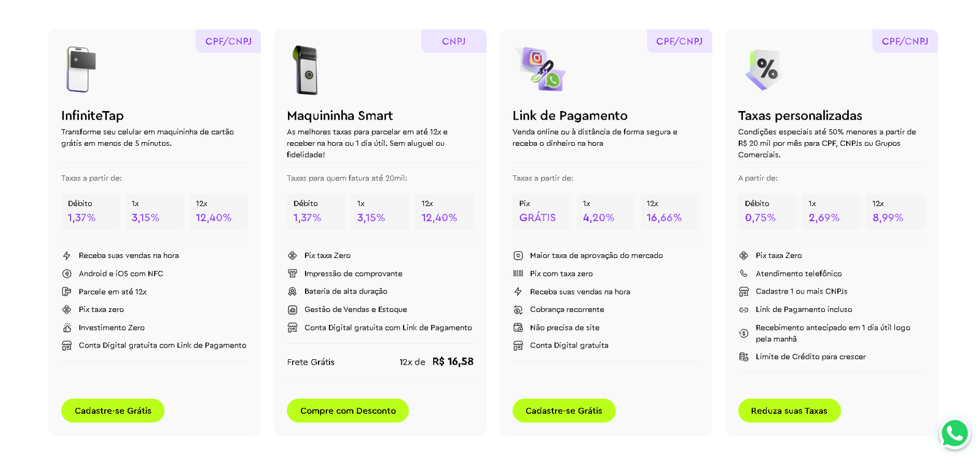The width and height of the screenshot is (980, 464).
Task: Click printer icon beside 'Impressão de comprovante'
Action: (x=293, y=273)
